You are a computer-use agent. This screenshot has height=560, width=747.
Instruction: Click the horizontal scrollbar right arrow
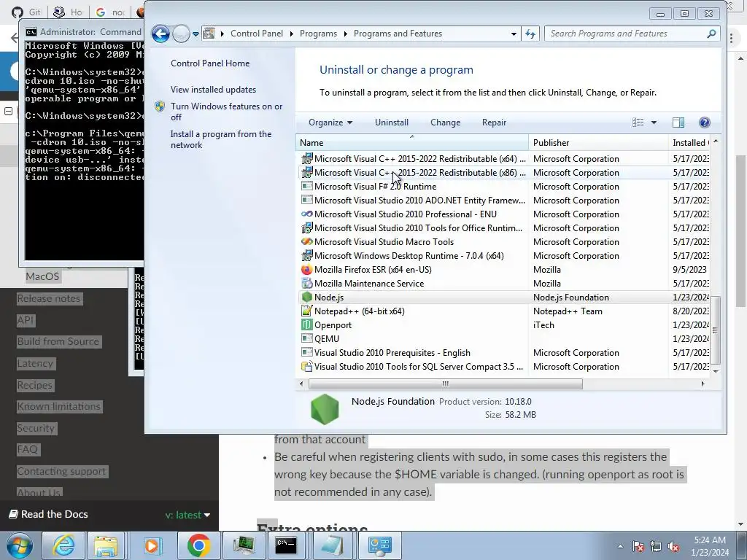(x=703, y=384)
